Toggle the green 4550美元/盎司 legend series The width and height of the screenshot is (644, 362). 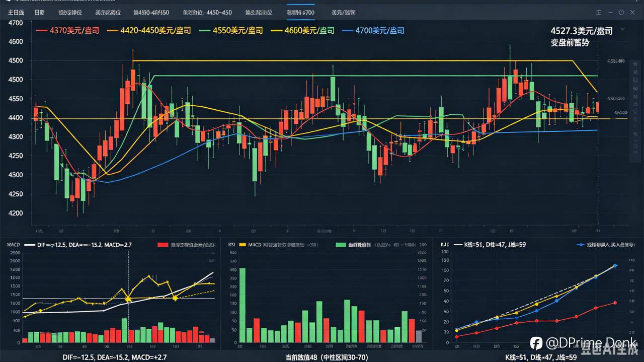231,30
